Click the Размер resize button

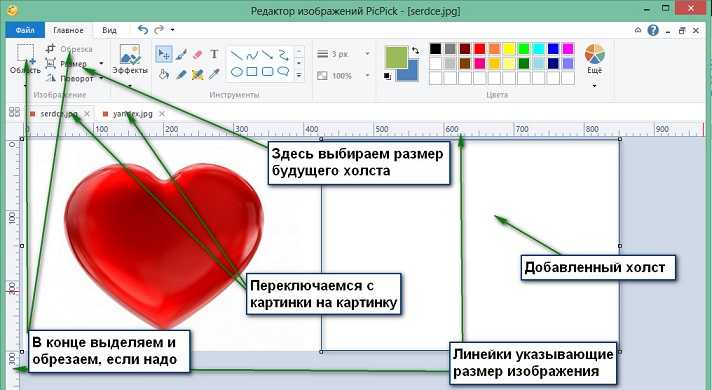[x=67, y=64]
